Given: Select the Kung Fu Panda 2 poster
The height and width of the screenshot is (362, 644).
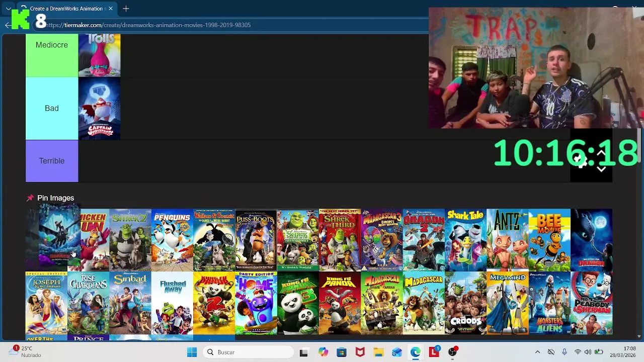Looking at the screenshot, I should coord(214,303).
